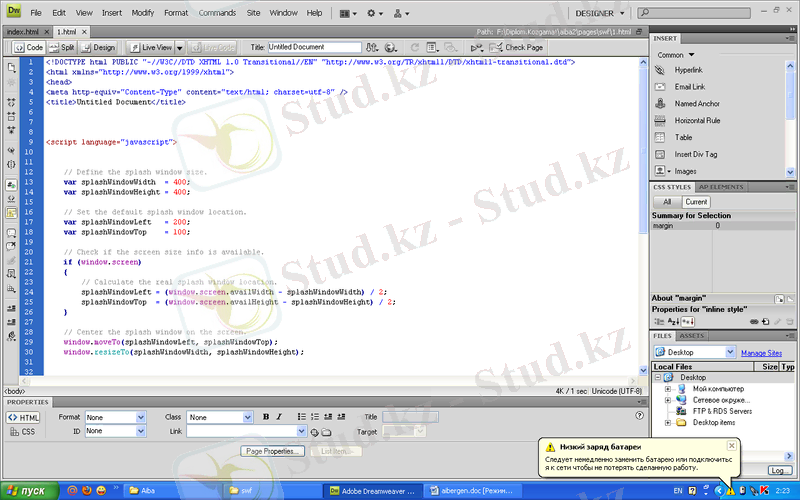Close the low battery notification balloon
The height and width of the screenshot is (500, 800).
tap(732, 445)
